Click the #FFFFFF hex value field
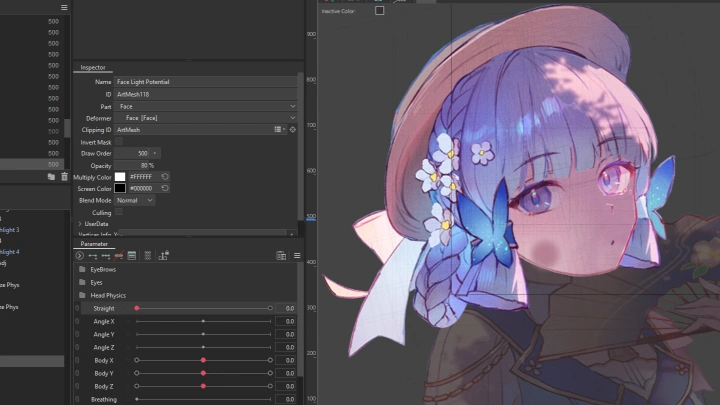Image resolution: width=720 pixels, height=405 pixels. (144, 176)
